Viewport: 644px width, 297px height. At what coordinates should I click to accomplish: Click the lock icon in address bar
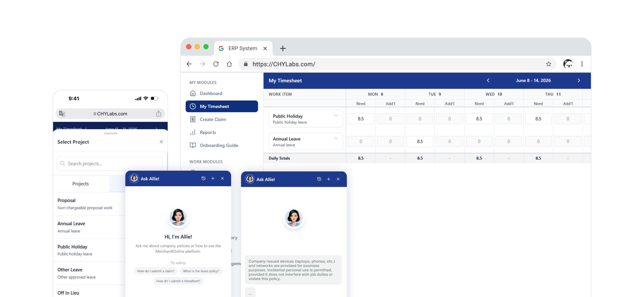click(x=246, y=64)
